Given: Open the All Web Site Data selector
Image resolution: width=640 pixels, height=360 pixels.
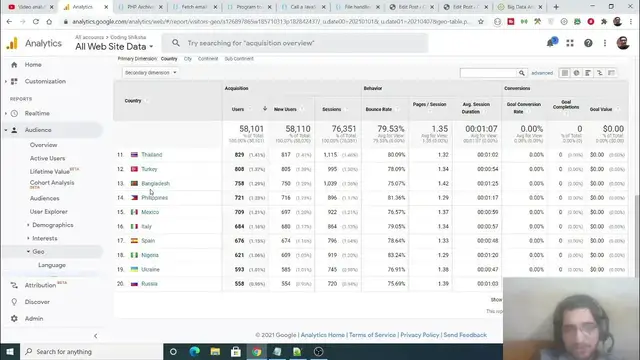Looking at the screenshot, I should [114, 47].
